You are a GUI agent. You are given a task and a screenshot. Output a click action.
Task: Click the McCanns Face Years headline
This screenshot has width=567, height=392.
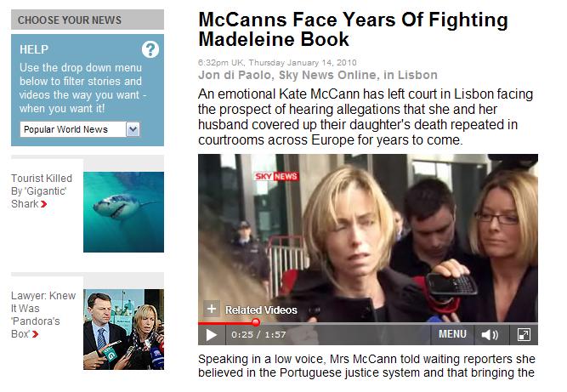[353, 29]
